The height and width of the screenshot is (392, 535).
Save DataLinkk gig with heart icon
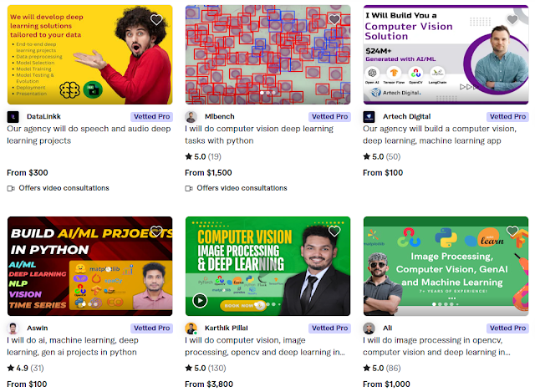[x=156, y=20]
